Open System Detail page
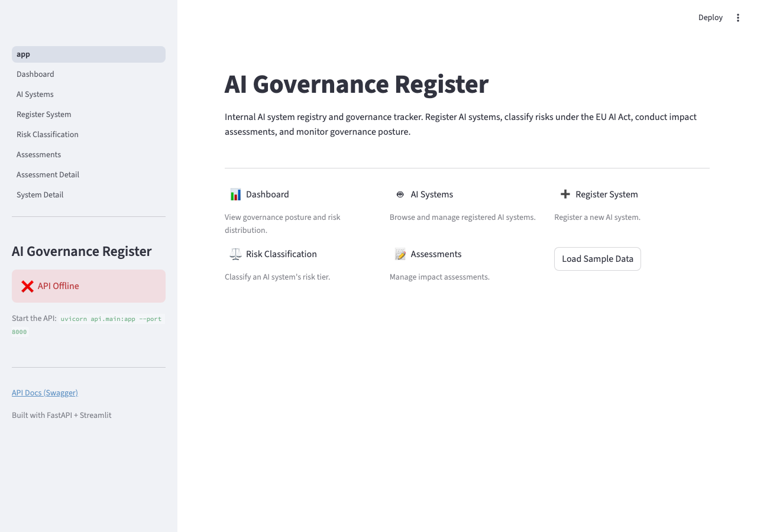757x532 pixels. coord(40,194)
